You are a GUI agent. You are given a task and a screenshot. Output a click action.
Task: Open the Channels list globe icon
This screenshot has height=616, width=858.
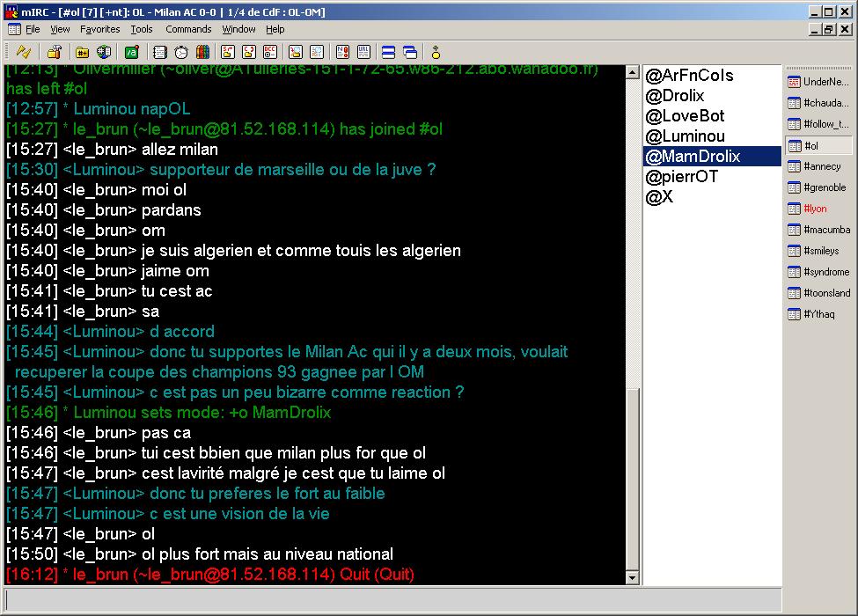pos(104,52)
